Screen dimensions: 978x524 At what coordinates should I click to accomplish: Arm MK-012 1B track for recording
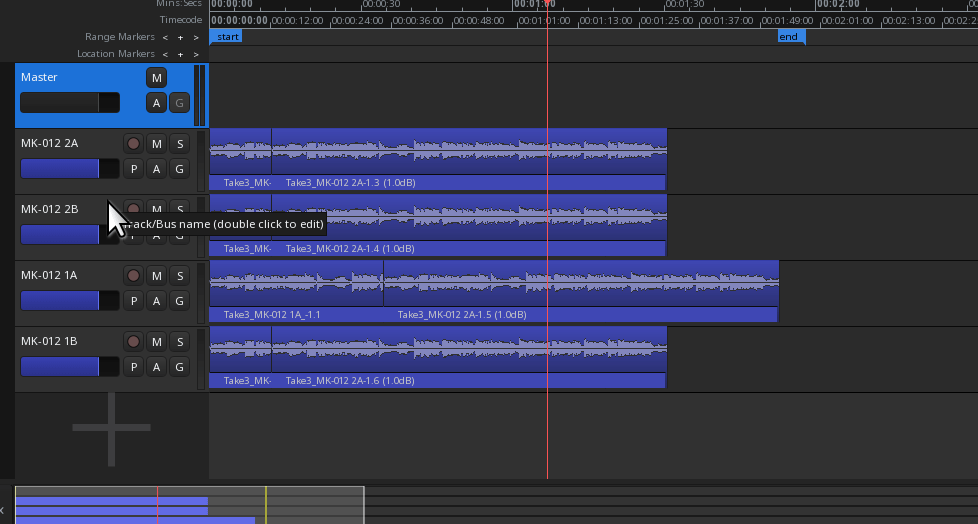pyautogui.click(x=133, y=342)
